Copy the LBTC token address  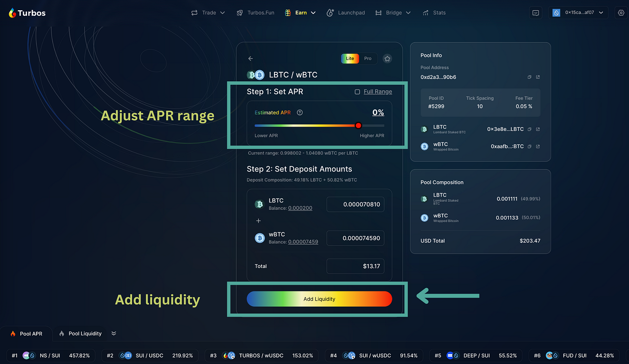(x=529, y=129)
